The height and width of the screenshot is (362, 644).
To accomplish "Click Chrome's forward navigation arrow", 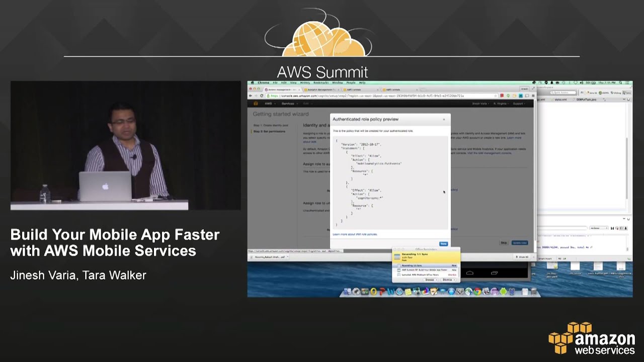I will tap(256, 96).
